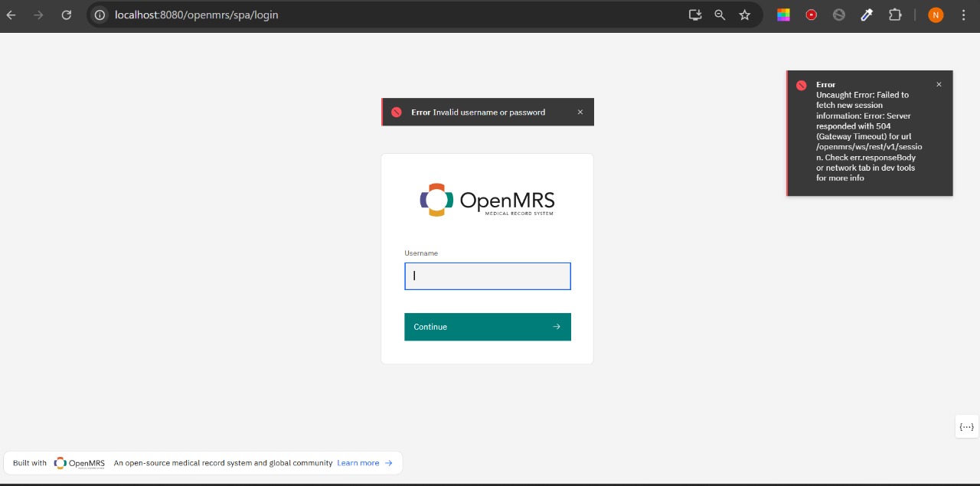Click the open-source medical record system tagline
The image size is (980, 486).
point(223,463)
